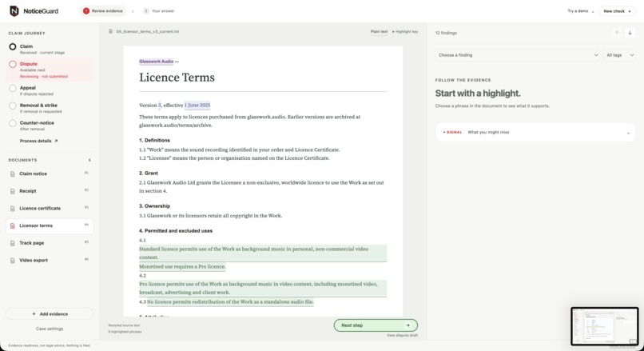Jump to next finding with down arrow
The image size is (644, 351).
click(x=630, y=33)
